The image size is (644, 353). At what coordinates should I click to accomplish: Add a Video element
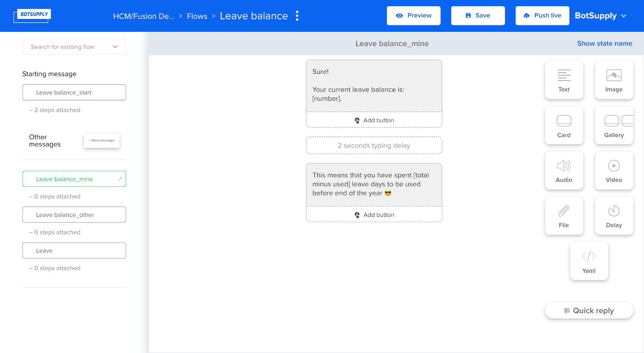tap(614, 170)
